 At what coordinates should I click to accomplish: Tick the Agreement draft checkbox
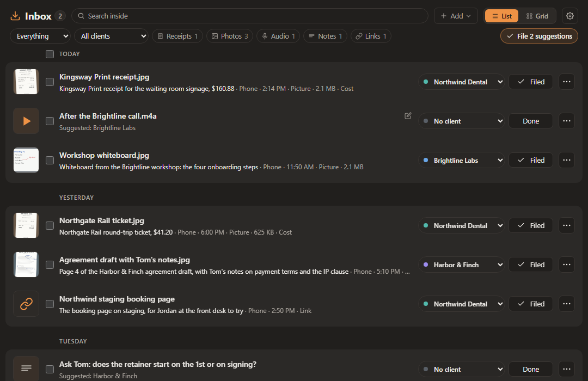pos(50,265)
